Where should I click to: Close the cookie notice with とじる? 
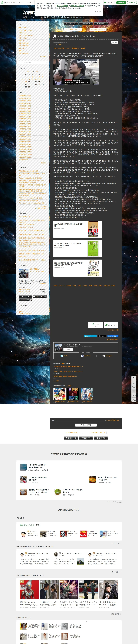[x=98, y=12]
